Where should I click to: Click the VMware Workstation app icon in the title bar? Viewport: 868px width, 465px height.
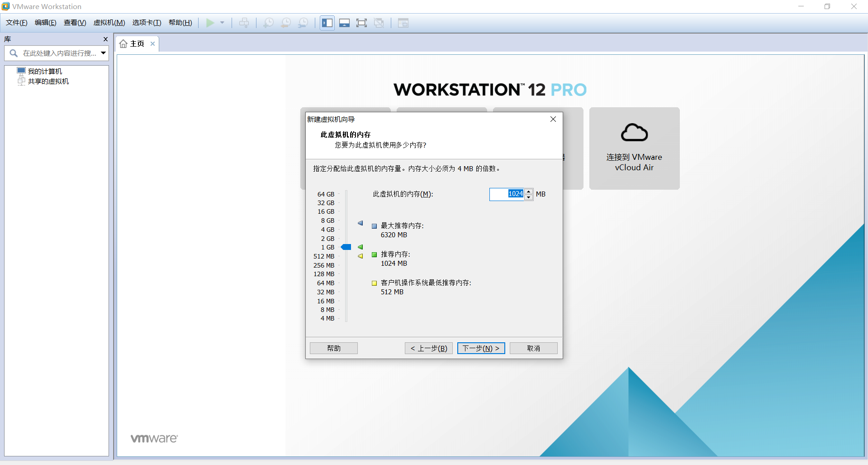coord(5,6)
